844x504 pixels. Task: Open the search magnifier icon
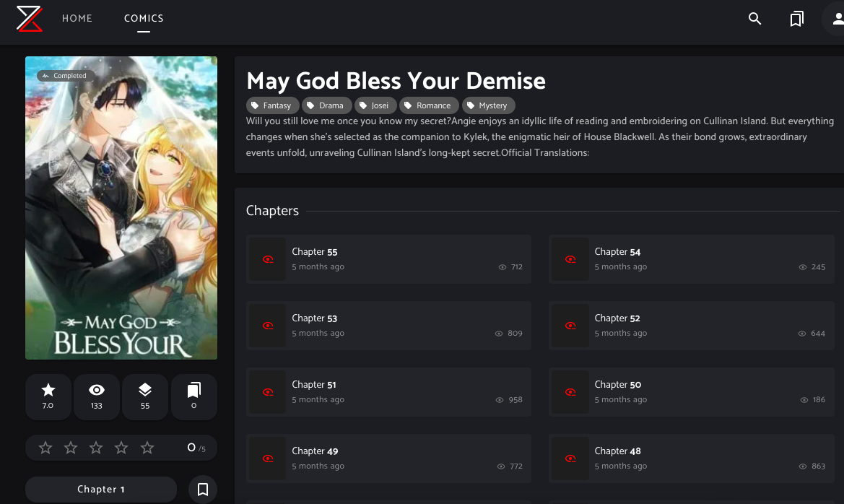(755, 19)
